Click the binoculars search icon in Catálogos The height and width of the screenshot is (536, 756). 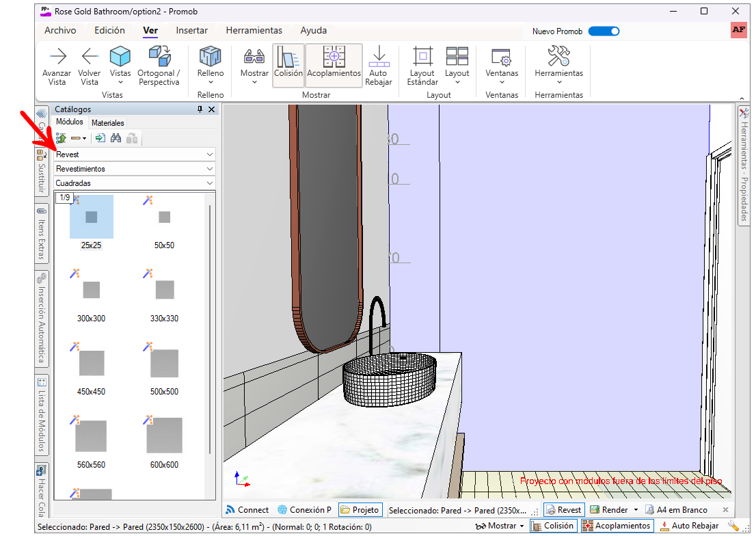(116, 138)
